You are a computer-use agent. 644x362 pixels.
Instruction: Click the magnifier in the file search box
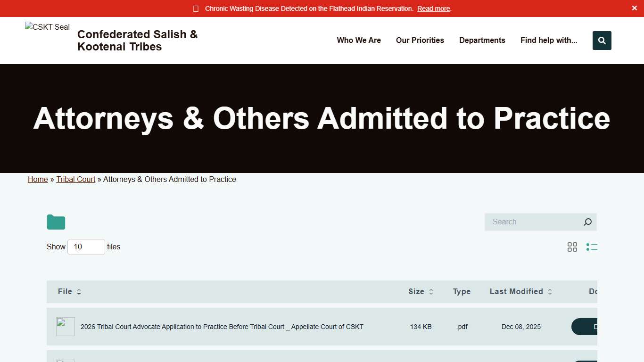[x=587, y=222]
